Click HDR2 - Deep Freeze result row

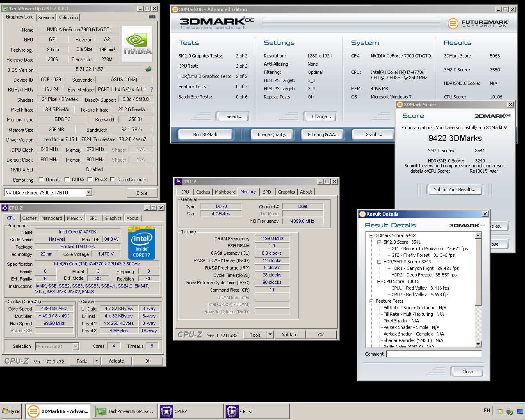pyautogui.click(x=424, y=275)
